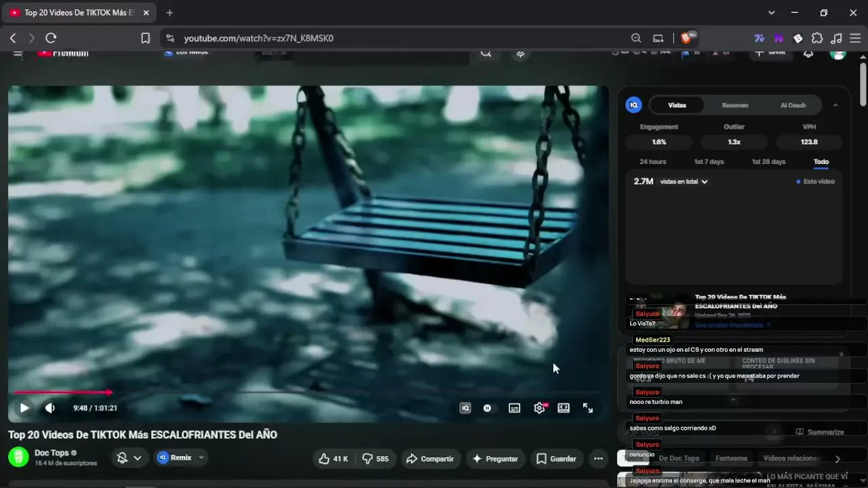Open the vidIQ player overlay button
Viewport: 868px width, 488px height.
click(465, 408)
